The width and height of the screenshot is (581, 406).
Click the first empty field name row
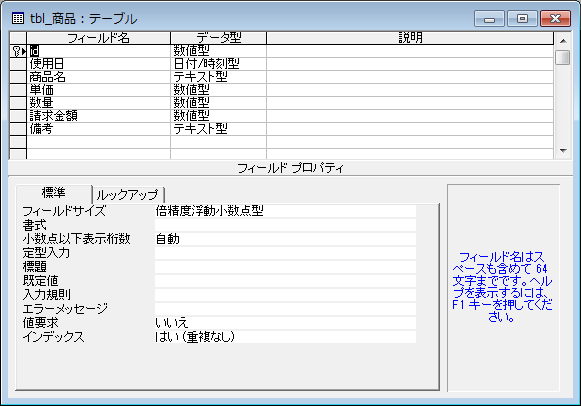[99, 142]
